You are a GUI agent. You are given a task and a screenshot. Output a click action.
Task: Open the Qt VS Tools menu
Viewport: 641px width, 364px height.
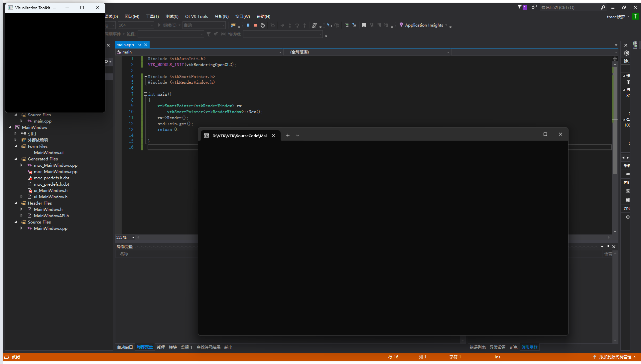coord(196,16)
